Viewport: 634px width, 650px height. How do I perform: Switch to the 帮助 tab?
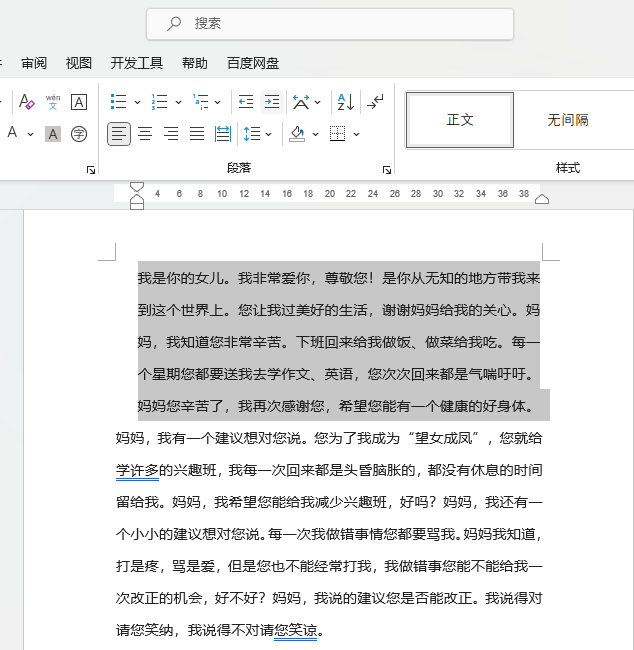point(194,63)
